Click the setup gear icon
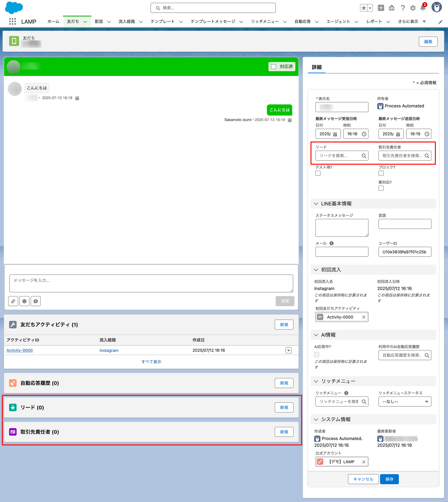The image size is (448, 502). click(x=413, y=8)
